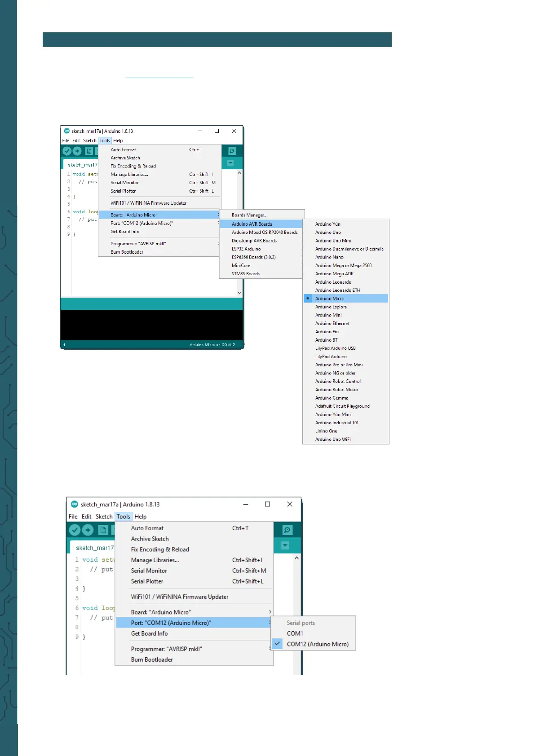Click Upload arrow icon in upper IDE window

(x=77, y=151)
